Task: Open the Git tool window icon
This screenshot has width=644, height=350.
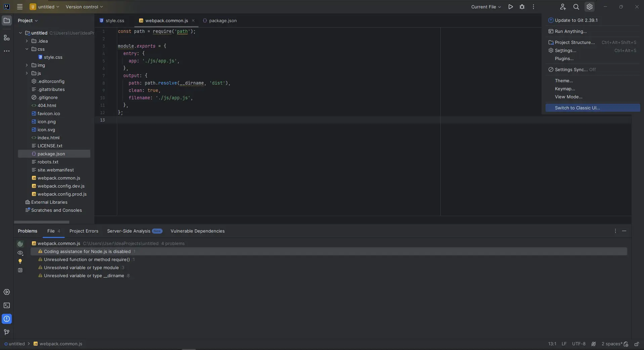Action: (7, 332)
